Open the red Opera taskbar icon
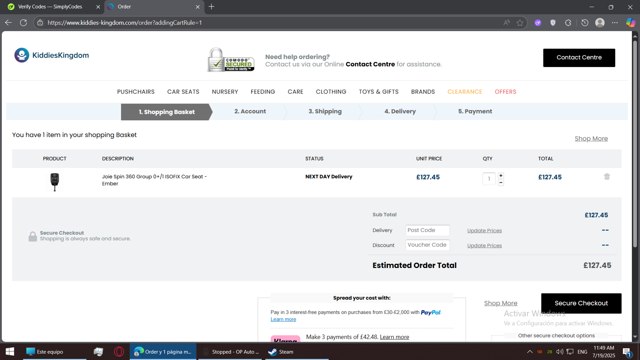Image resolution: width=640 pixels, height=360 pixels. click(x=119, y=351)
